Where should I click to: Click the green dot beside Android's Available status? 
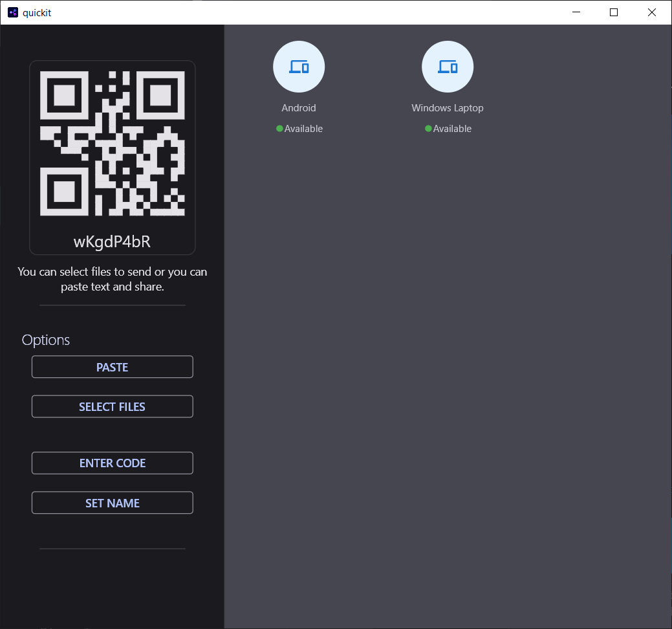pyautogui.click(x=279, y=129)
